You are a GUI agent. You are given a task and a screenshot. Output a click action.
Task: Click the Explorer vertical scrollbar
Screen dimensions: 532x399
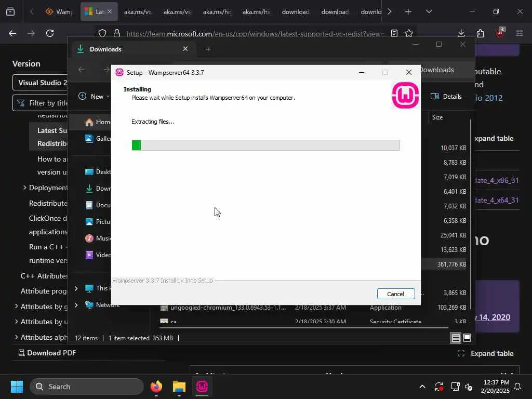click(470, 214)
